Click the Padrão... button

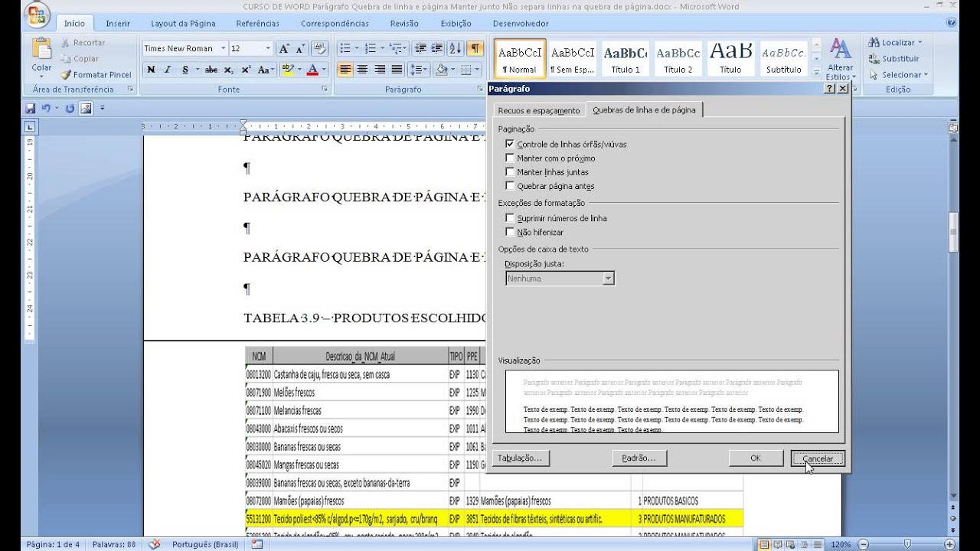(639, 458)
